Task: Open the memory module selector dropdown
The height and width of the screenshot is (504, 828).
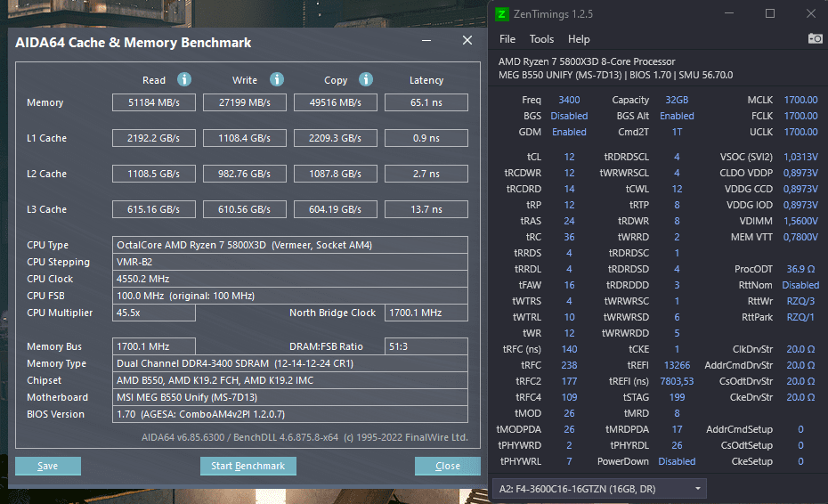Action: [599, 489]
